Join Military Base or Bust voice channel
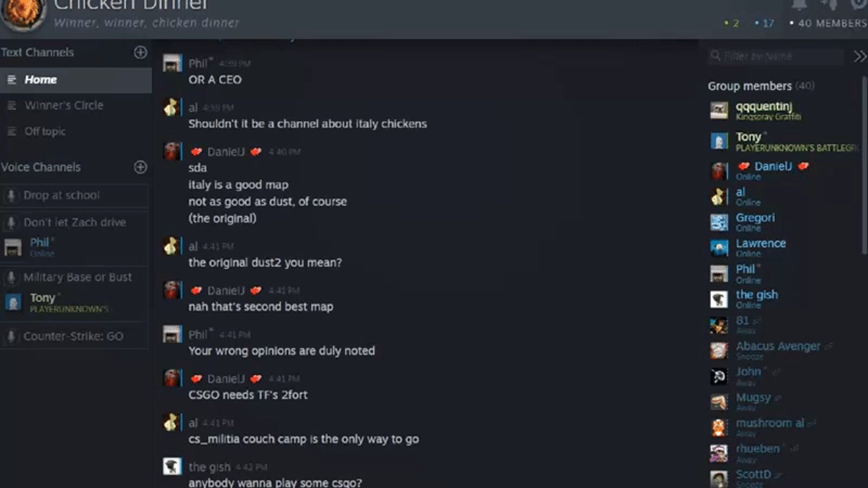This screenshot has height=488, width=868. (x=74, y=277)
